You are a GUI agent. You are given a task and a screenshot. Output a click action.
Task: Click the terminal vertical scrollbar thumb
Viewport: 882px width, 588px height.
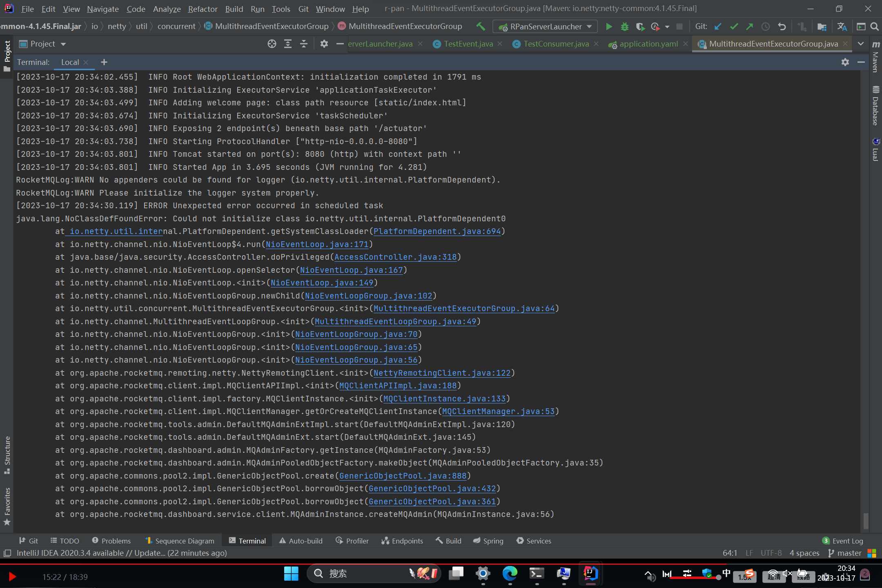[x=866, y=521]
